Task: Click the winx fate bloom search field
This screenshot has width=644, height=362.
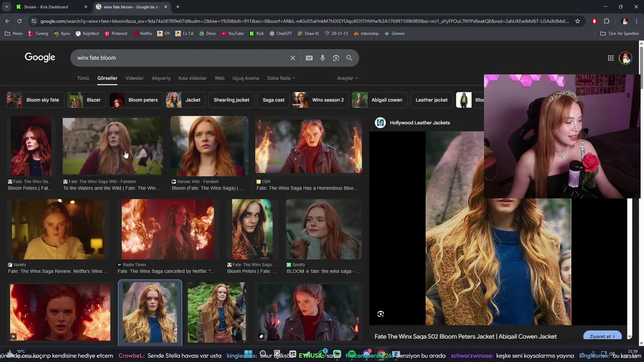Action: (x=181, y=58)
